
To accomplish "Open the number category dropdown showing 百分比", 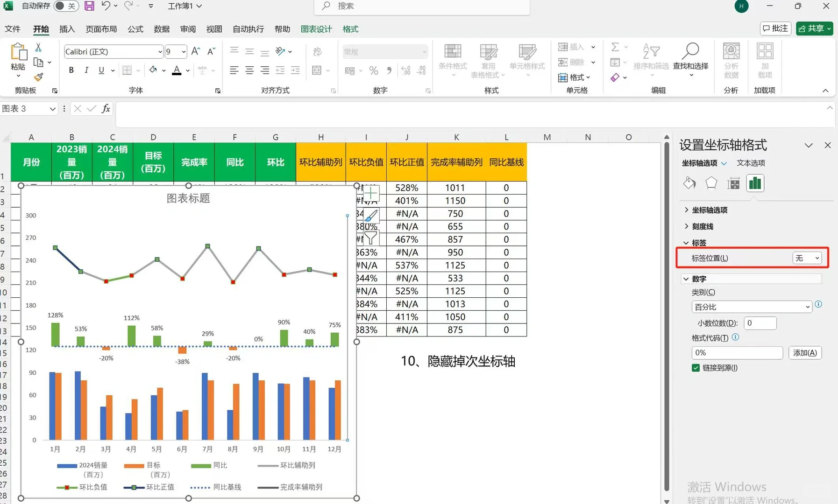I will (752, 307).
